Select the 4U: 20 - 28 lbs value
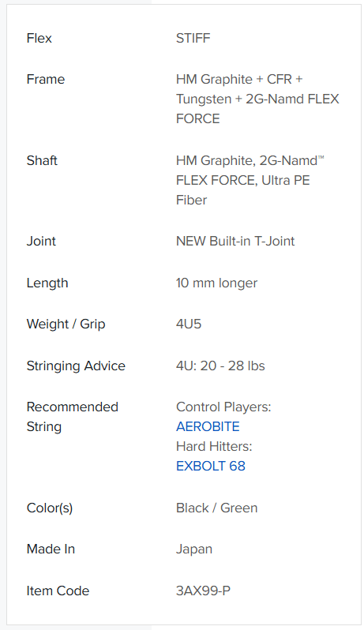The image size is (364, 630). (x=220, y=366)
